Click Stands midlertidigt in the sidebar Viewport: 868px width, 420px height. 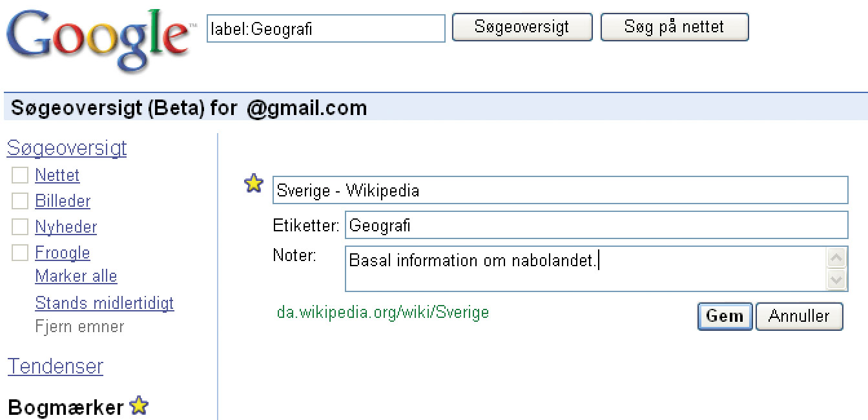(105, 303)
